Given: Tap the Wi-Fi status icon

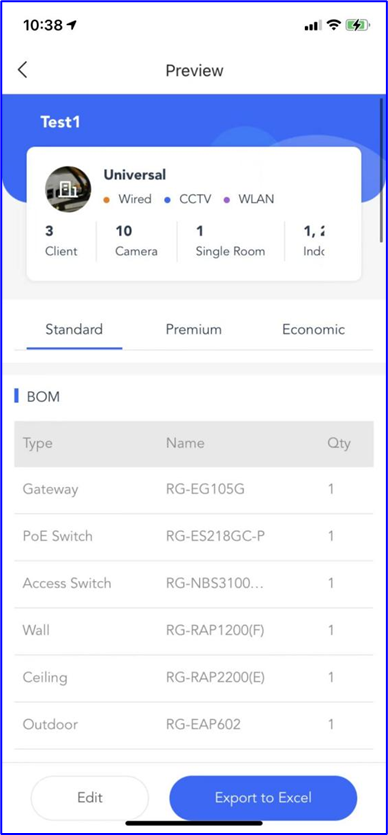Looking at the screenshot, I should point(333,25).
